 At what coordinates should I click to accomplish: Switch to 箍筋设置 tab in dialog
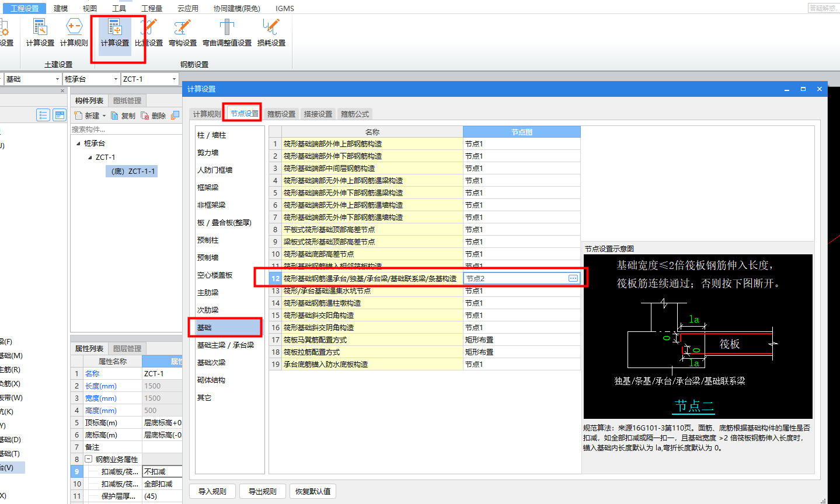tap(281, 114)
